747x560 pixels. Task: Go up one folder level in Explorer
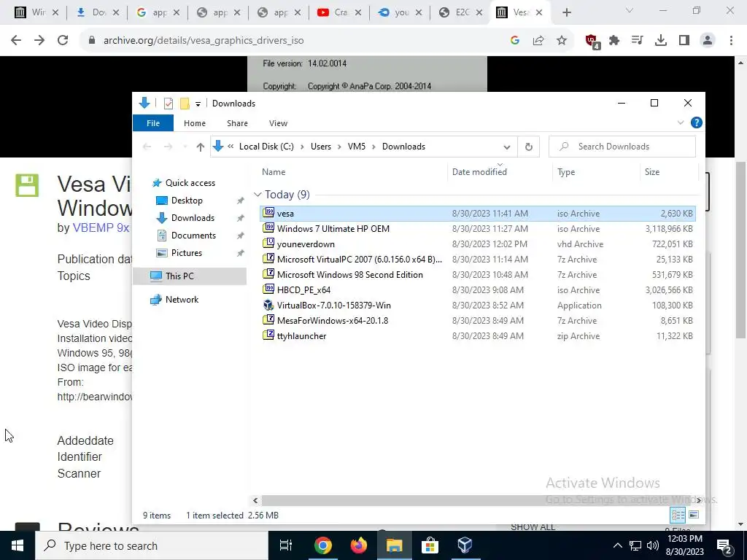200,147
